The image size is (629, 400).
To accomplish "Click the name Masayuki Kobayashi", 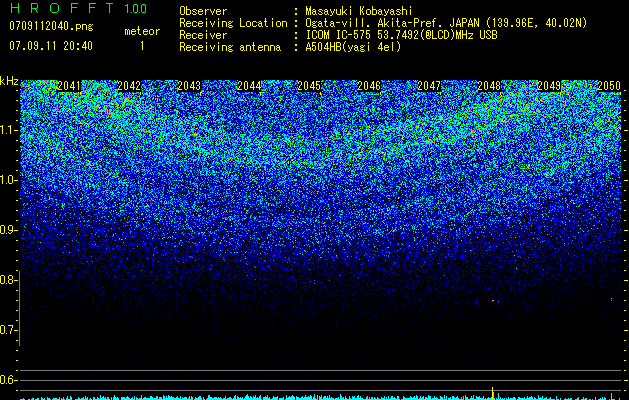I will pyautogui.click(x=359, y=11).
